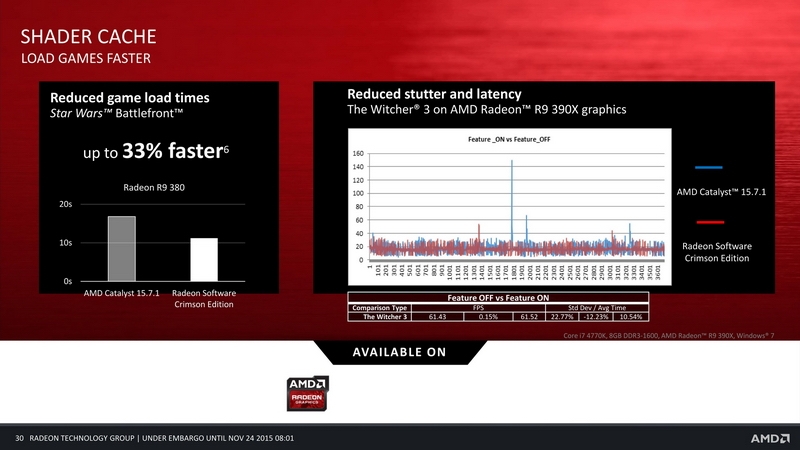
Task: Click the slide number 30 in footer
Action: click(19, 438)
